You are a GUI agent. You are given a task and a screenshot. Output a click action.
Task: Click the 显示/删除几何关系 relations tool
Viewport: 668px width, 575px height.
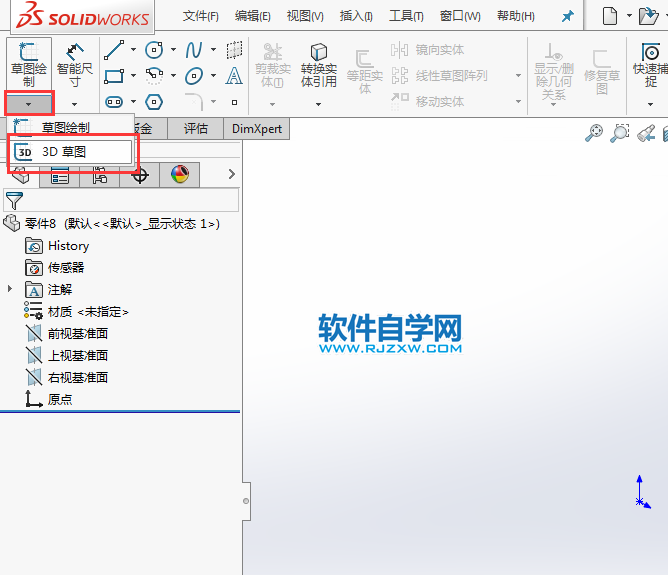pos(554,72)
